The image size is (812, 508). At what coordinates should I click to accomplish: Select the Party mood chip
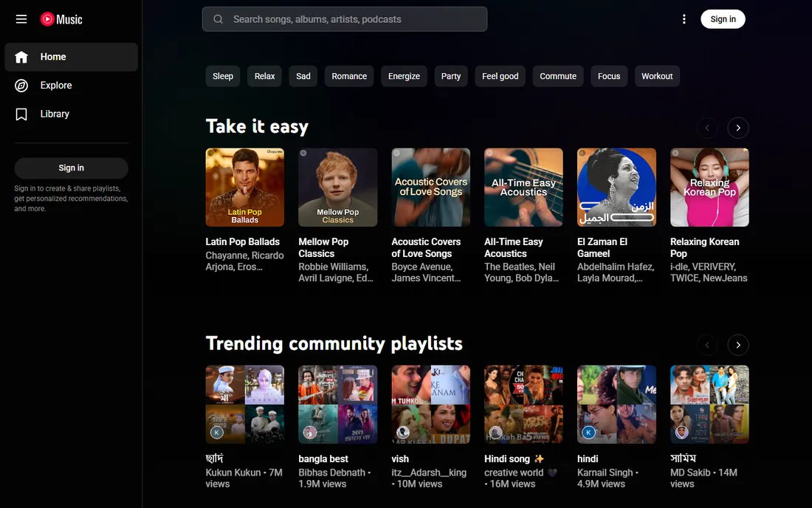point(450,76)
